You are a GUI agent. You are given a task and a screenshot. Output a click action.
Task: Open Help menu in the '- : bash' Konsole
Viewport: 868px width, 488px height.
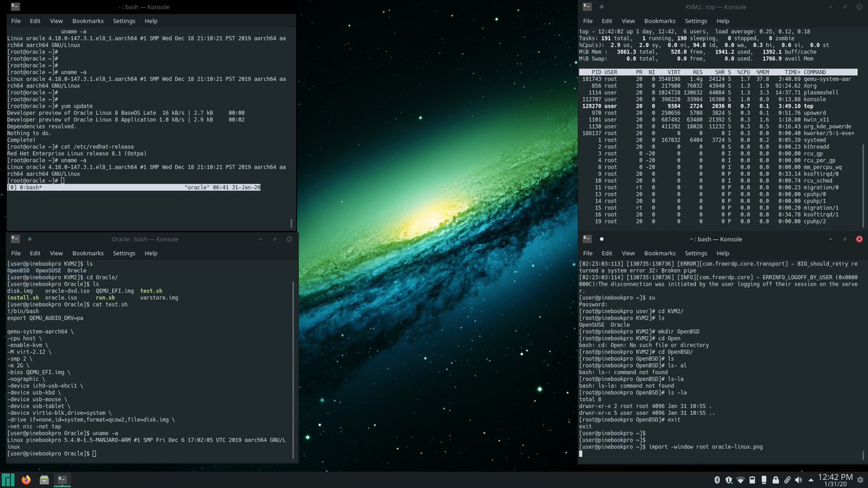[150, 21]
